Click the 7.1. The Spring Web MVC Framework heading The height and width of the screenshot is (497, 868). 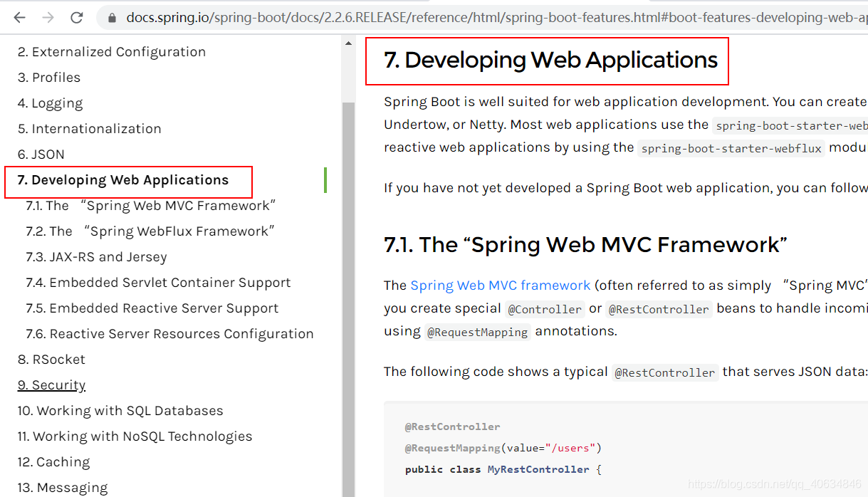(x=585, y=244)
